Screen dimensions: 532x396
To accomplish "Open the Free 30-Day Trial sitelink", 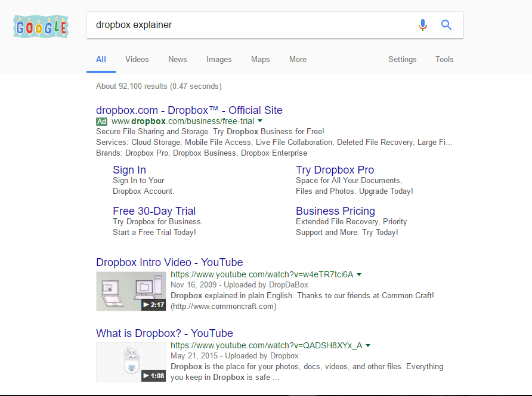I will 154,211.
